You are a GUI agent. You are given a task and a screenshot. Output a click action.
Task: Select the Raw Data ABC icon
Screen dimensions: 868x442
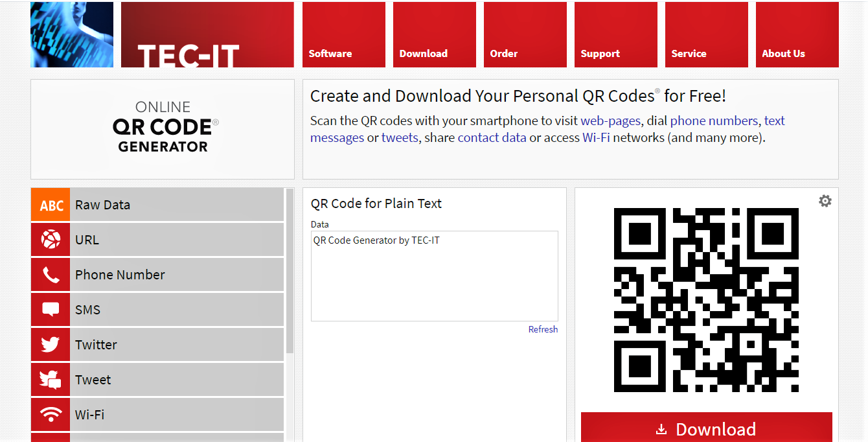point(51,205)
